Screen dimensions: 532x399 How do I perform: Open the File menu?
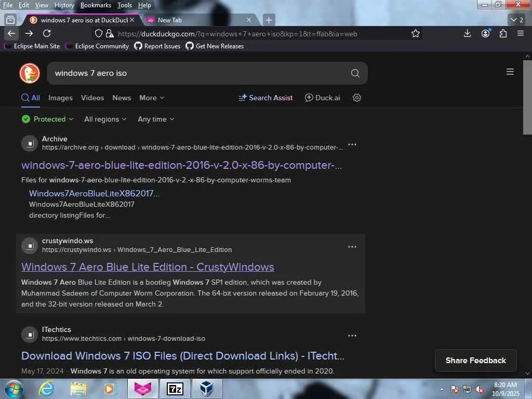click(x=7, y=5)
